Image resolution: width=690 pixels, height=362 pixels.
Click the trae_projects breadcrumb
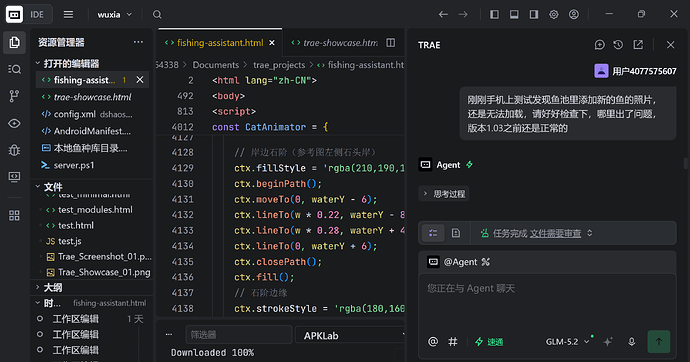coord(279,65)
